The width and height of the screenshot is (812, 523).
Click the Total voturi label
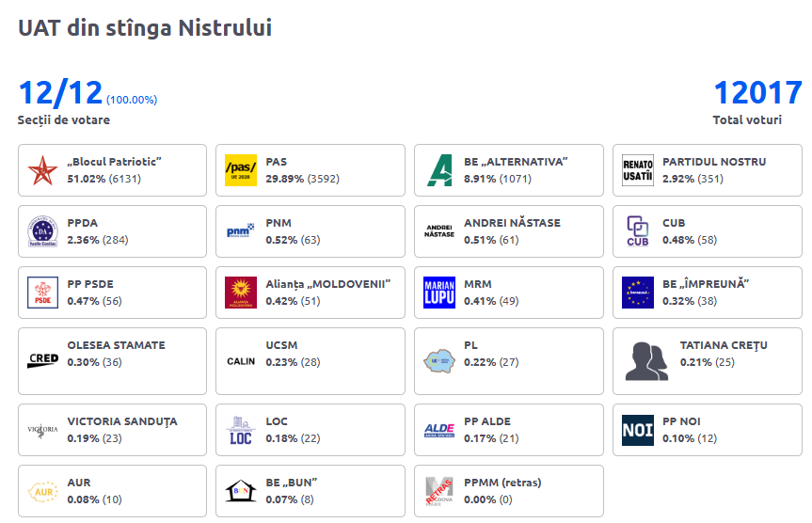tap(747, 119)
